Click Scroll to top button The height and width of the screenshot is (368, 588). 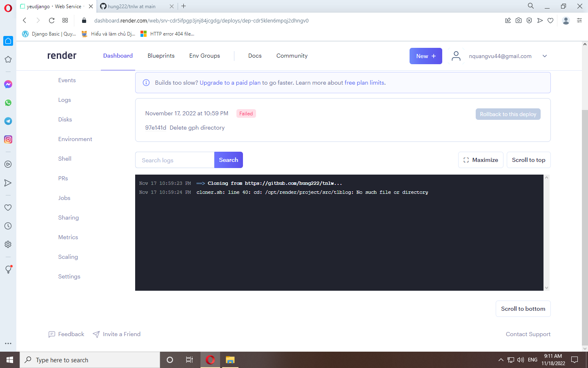[x=529, y=160]
